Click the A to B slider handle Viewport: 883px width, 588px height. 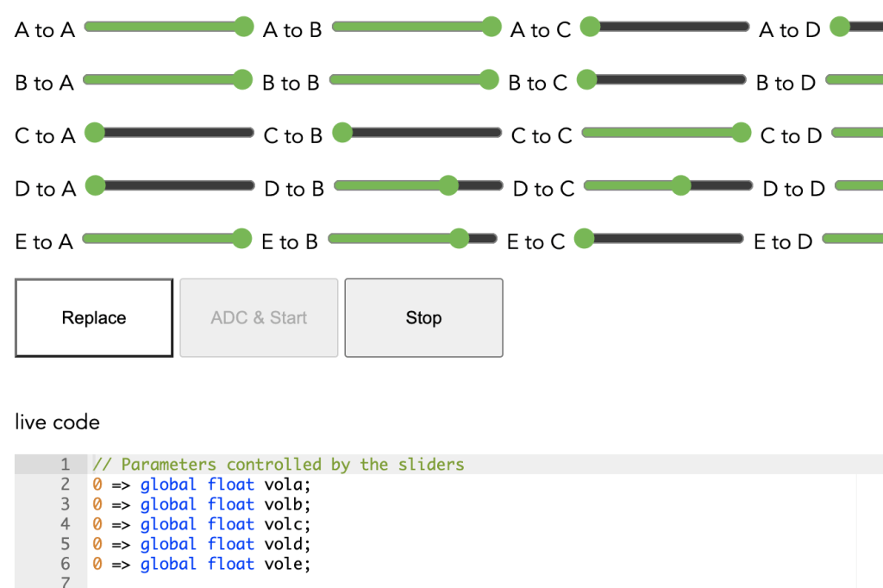pos(492,27)
